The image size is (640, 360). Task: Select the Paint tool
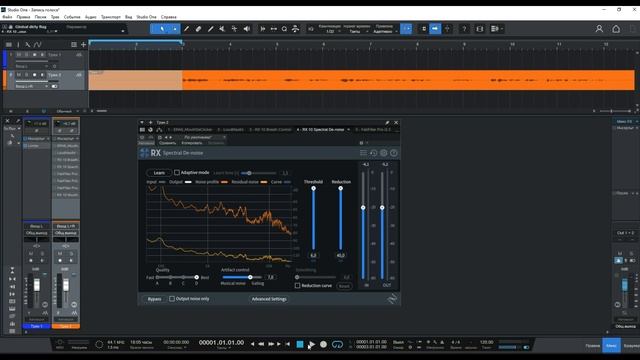coord(211,29)
